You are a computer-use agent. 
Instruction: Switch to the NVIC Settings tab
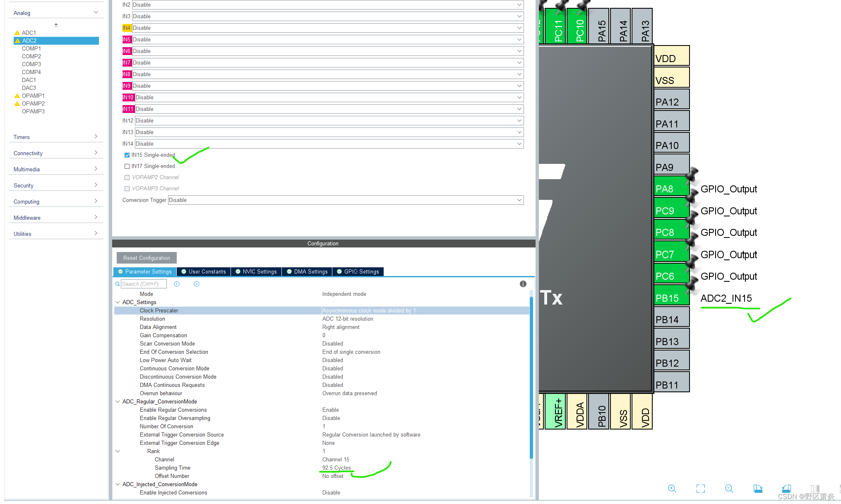[x=256, y=272]
